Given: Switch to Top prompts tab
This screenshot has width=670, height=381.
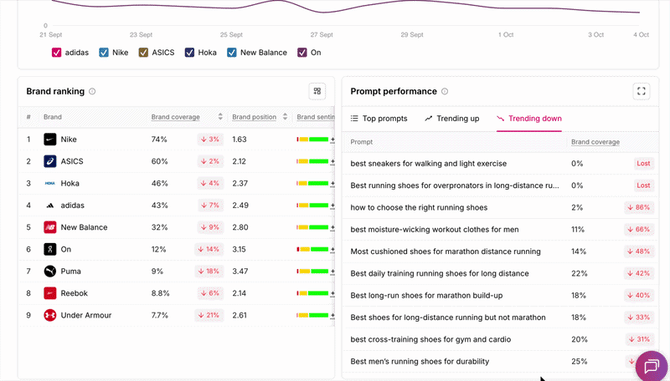Looking at the screenshot, I should tap(379, 118).
